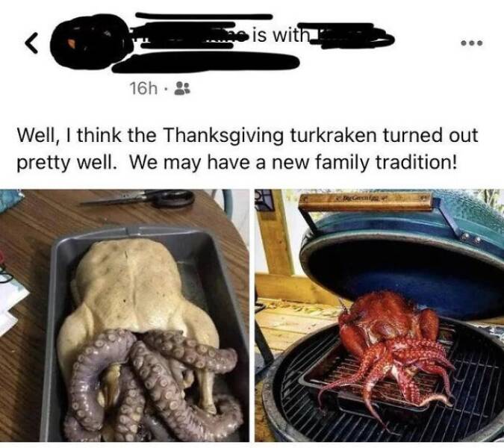The width and height of the screenshot is (504, 448).
Task: Click the word "turkraken" in the caption
Action: coord(333,135)
